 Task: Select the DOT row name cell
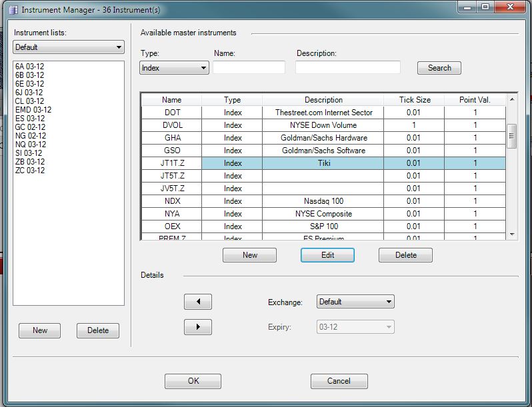pyautogui.click(x=172, y=113)
